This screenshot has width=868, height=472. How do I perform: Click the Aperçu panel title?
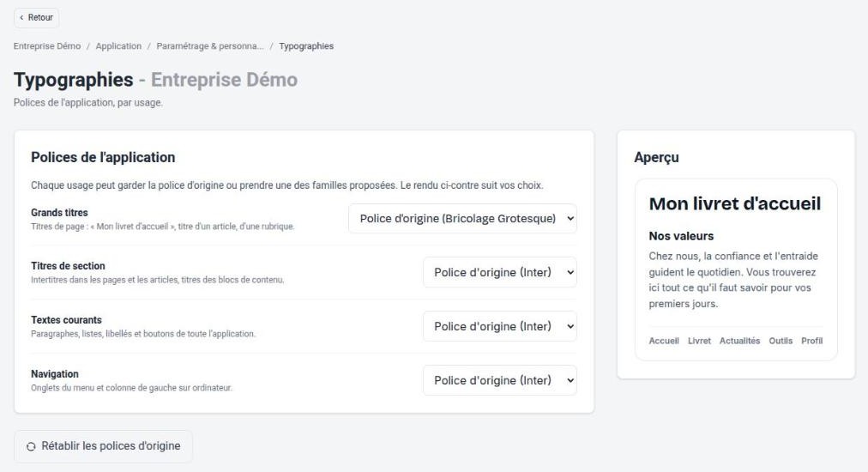[656, 157]
